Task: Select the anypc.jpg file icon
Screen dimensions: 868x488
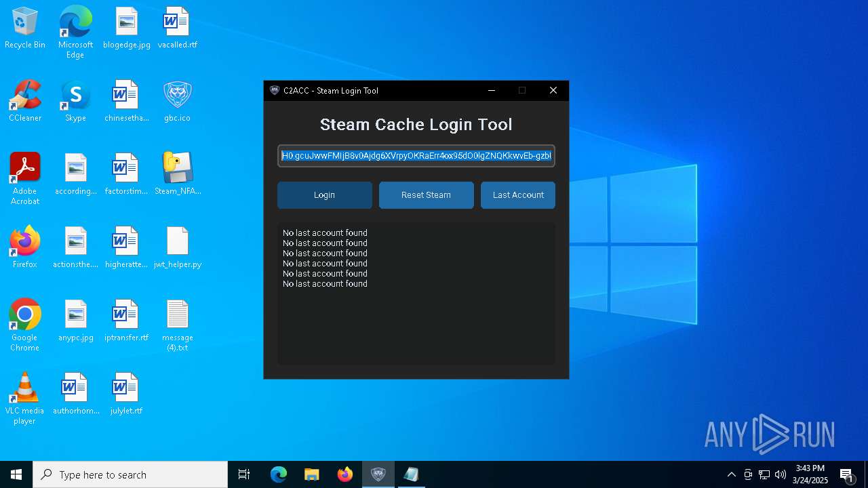Action: pos(75,321)
